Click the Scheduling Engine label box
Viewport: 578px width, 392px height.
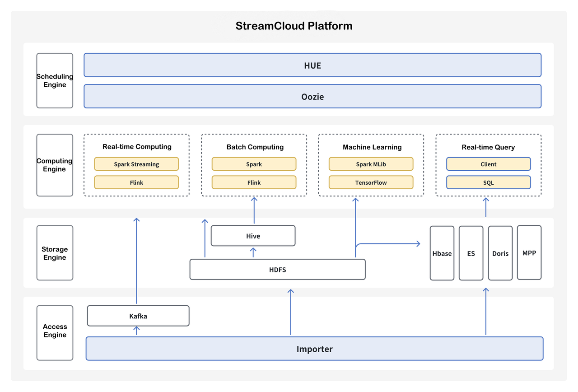55,80
